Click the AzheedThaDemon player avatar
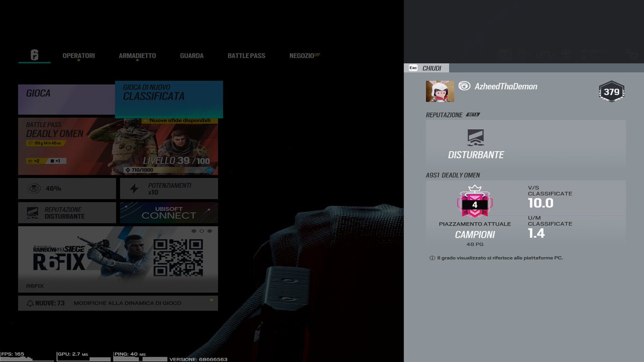 (x=440, y=91)
